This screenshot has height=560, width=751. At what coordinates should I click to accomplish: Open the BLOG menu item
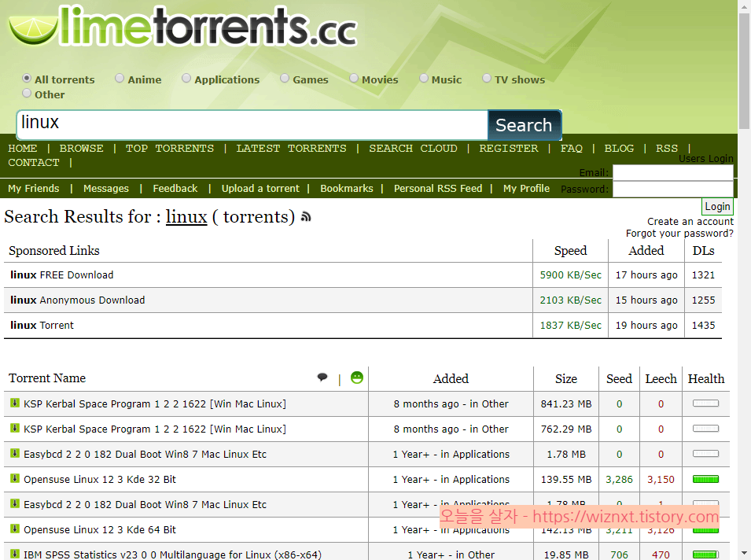(619, 149)
